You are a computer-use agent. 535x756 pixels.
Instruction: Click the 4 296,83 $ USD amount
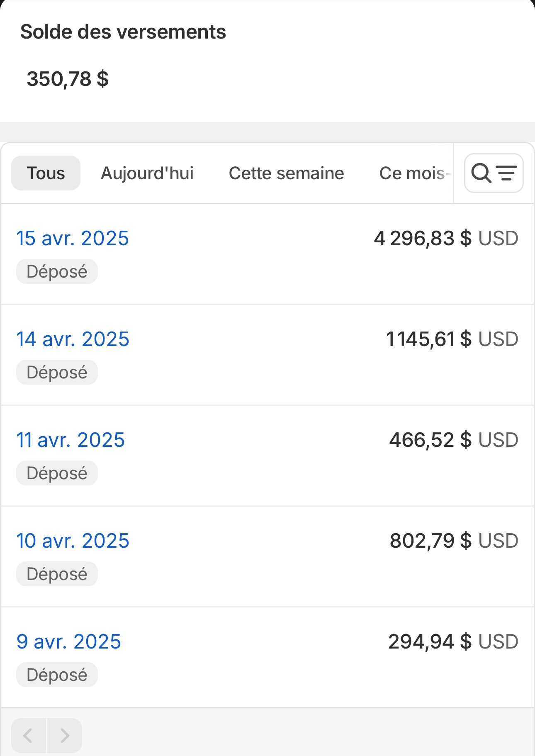(x=446, y=238)
